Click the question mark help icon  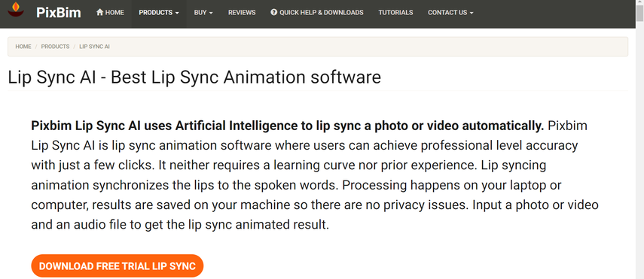[274, 12]
